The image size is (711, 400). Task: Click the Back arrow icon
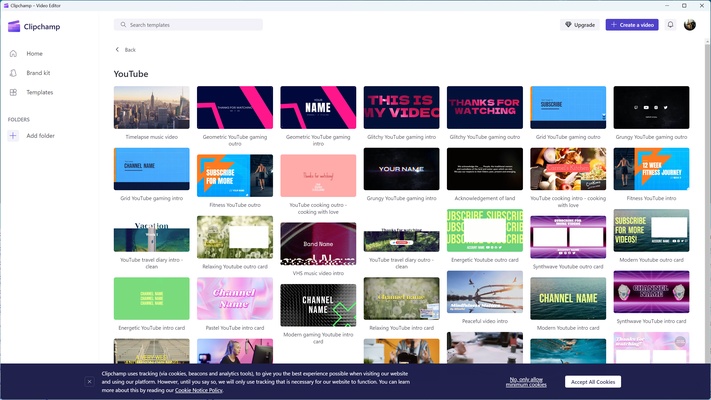117,49
